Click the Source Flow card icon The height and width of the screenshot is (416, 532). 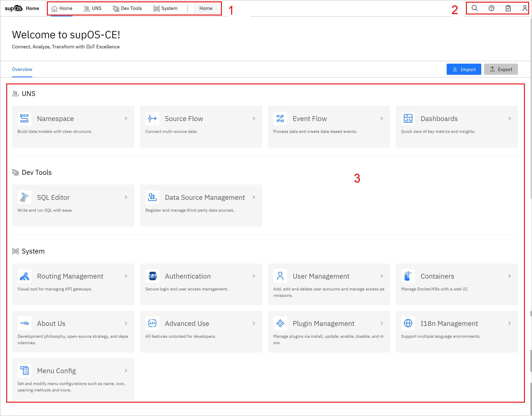[152, 118]
